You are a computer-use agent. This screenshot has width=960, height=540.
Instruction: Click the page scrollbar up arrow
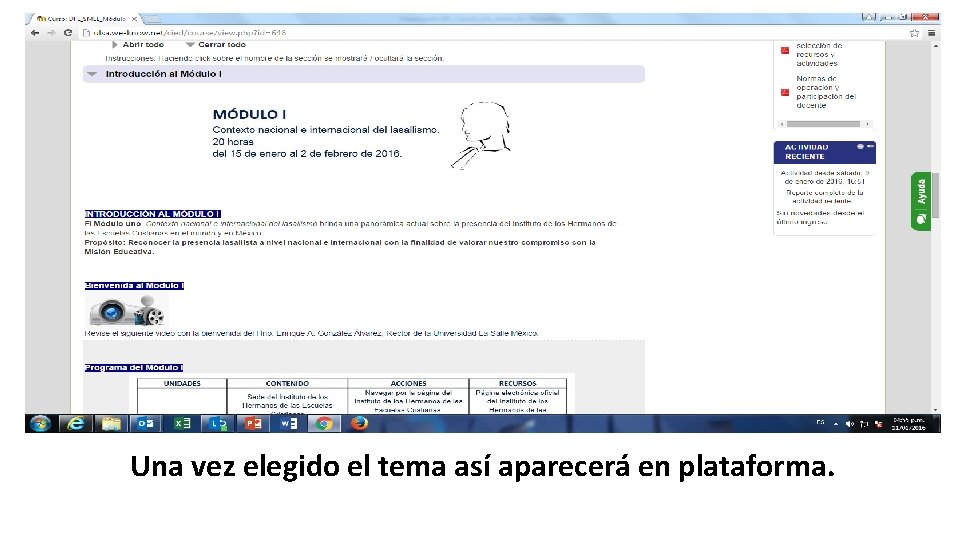click(935, 46)
